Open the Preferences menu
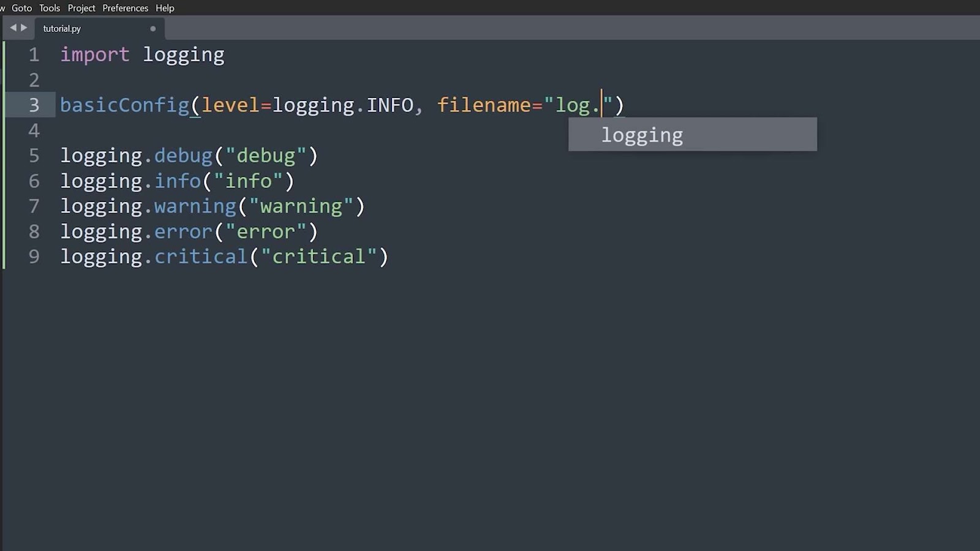 tap(125, 8)
